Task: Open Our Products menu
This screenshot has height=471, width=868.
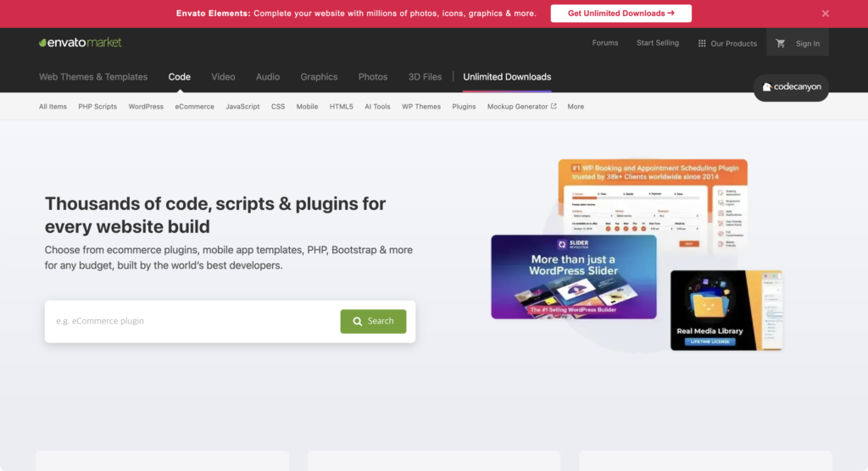Action: [727, 43]
